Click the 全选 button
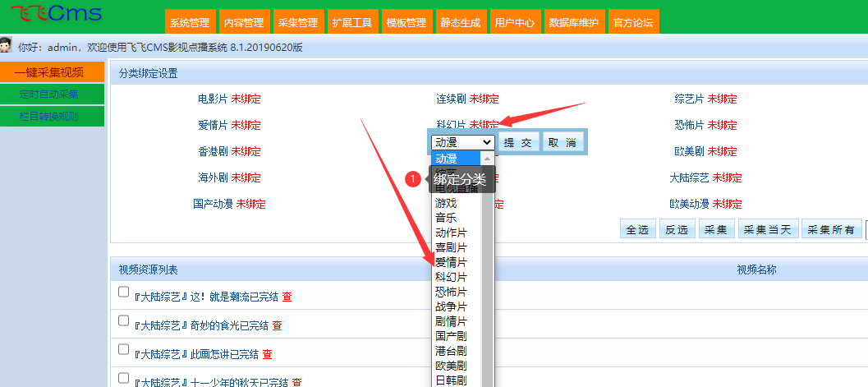The height and width of the screenshot is (387, 868). click(x=637, y=230)
